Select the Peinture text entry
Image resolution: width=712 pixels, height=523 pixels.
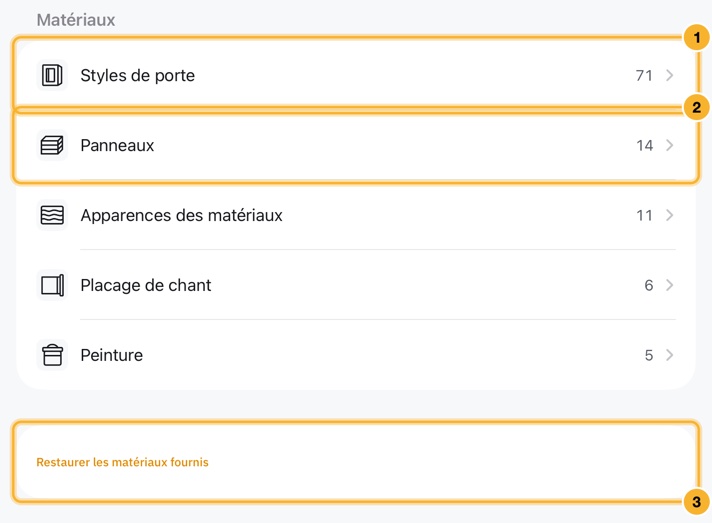[112, 355]
